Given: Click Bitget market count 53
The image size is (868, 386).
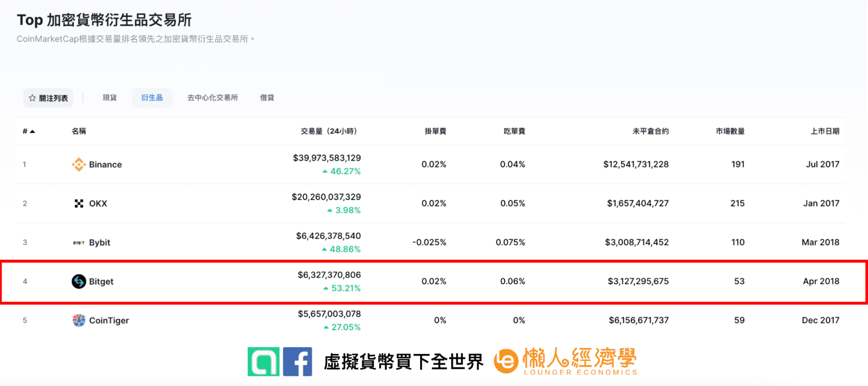Looking at the screenshot, I should 740,281.
